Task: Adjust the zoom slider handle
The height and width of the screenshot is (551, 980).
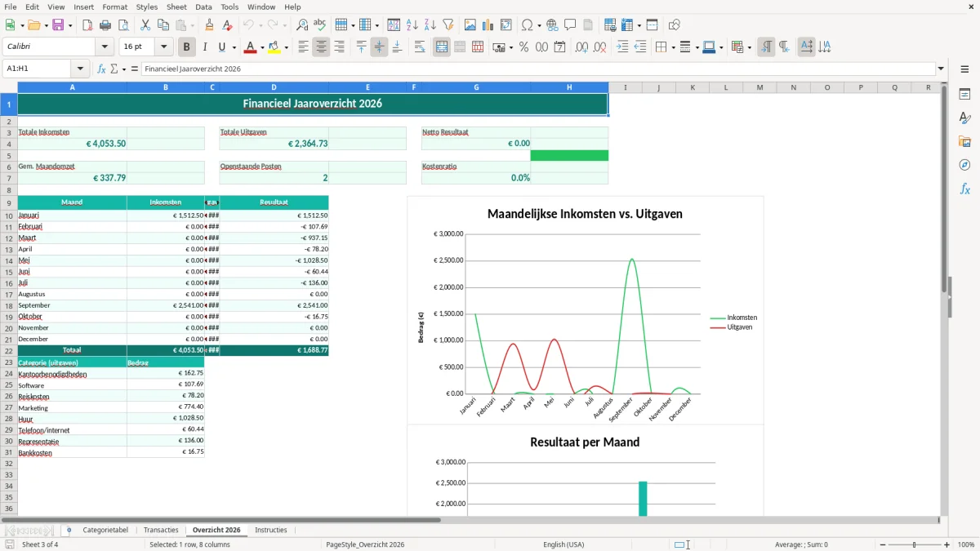Action: pyautogui.click(x=915, y=544)
